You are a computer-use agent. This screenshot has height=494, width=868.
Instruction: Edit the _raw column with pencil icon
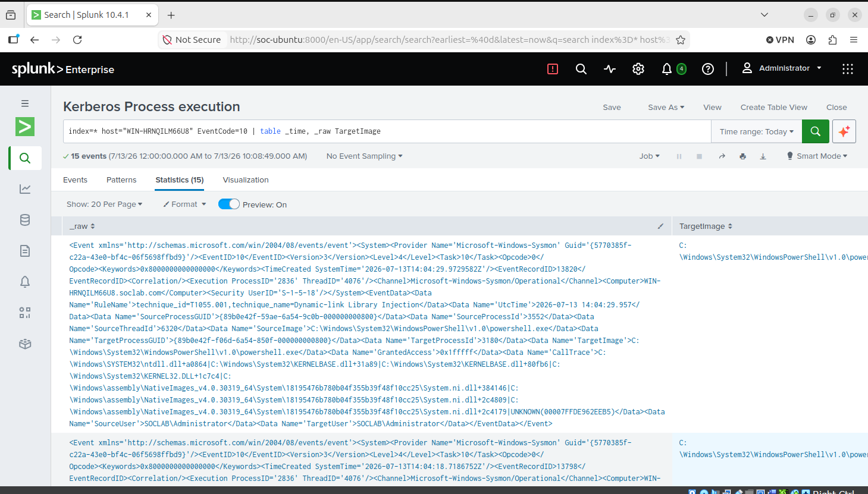[x=660, y=226]
